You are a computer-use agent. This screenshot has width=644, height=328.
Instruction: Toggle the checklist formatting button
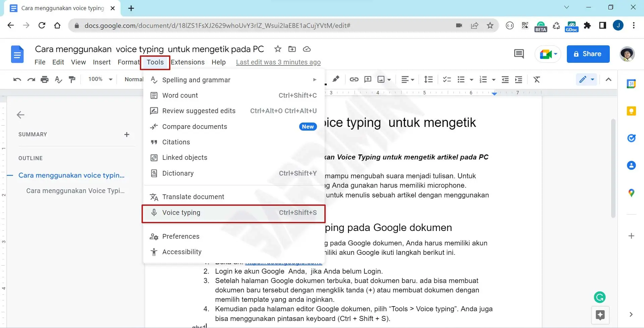[446, 80]
